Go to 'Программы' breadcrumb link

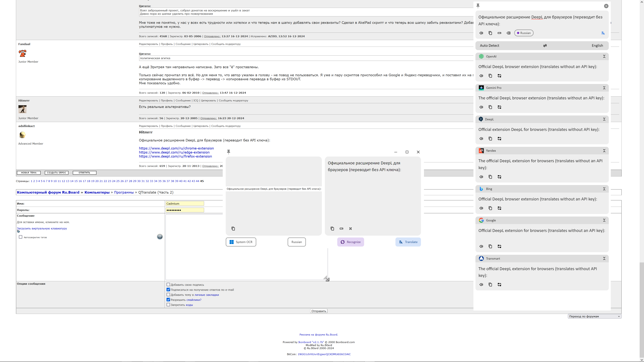124,192
